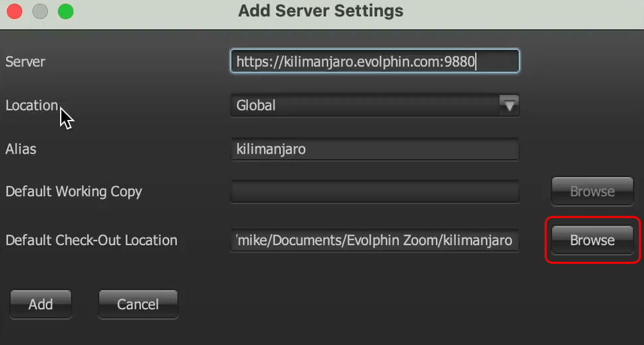Browse for Default Check-Out Location folder

pyautogui.click(x=592, y=241)
